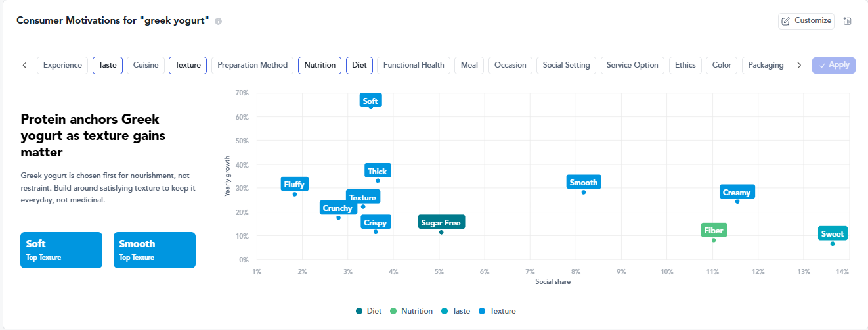The image size is (868, 330).
Task: Click the Thick data point label
Action: 378,171
